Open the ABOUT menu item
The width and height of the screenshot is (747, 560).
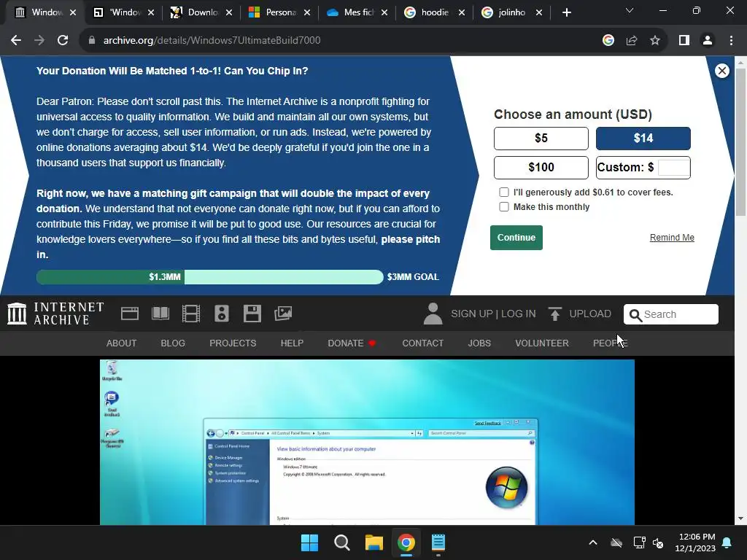122,343
